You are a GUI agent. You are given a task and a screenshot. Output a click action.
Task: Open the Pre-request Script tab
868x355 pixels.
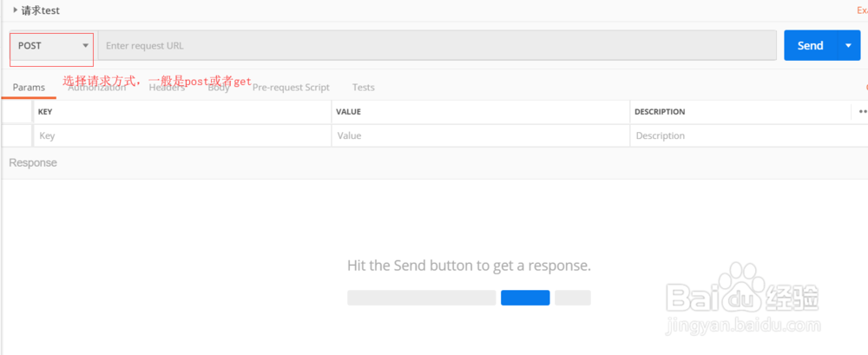coord(291,88)
